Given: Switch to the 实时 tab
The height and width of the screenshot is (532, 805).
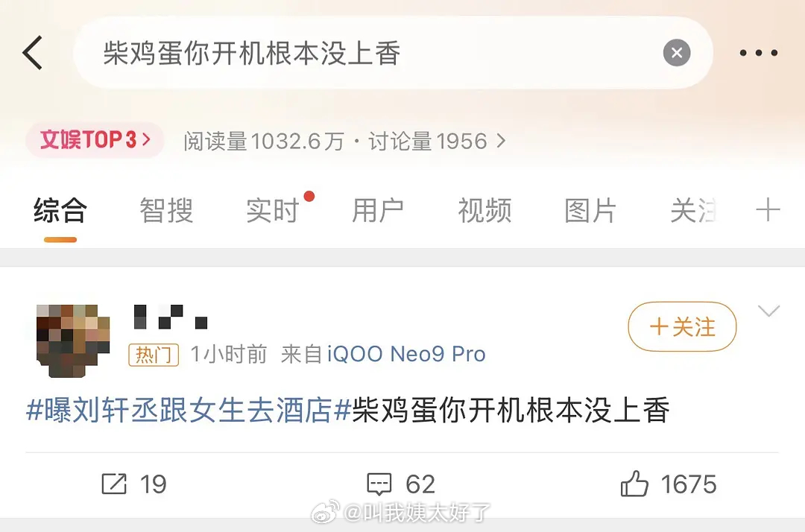Looking at the screenshot, I should click(x=273, y=210).
